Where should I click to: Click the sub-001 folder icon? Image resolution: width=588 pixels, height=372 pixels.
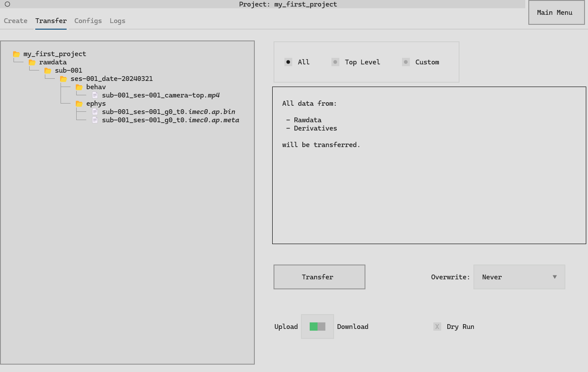48,70
